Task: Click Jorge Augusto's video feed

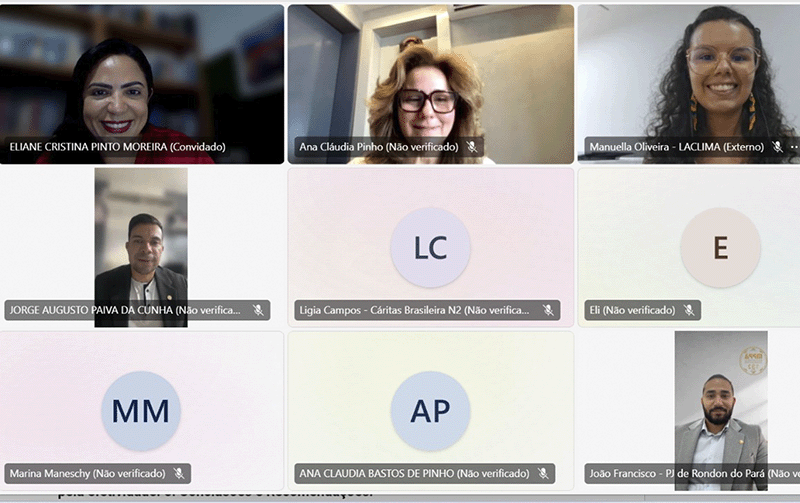Action: (x=141, y=247)
